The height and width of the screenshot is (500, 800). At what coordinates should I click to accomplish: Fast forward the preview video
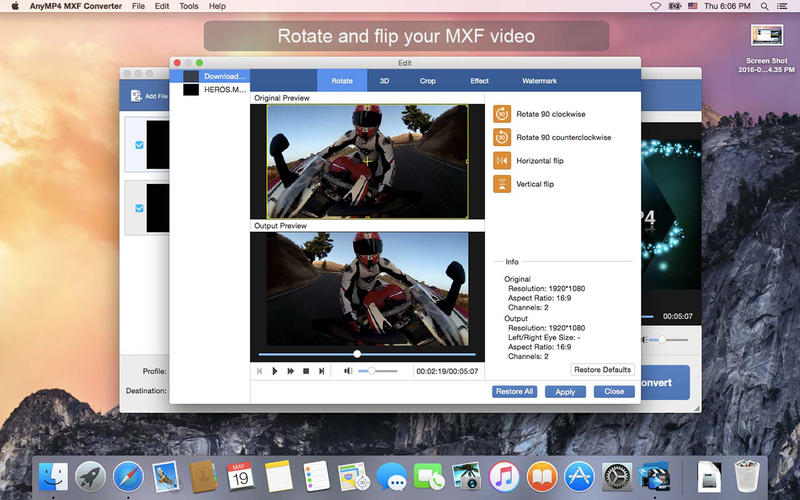click(x=290, y=371)
